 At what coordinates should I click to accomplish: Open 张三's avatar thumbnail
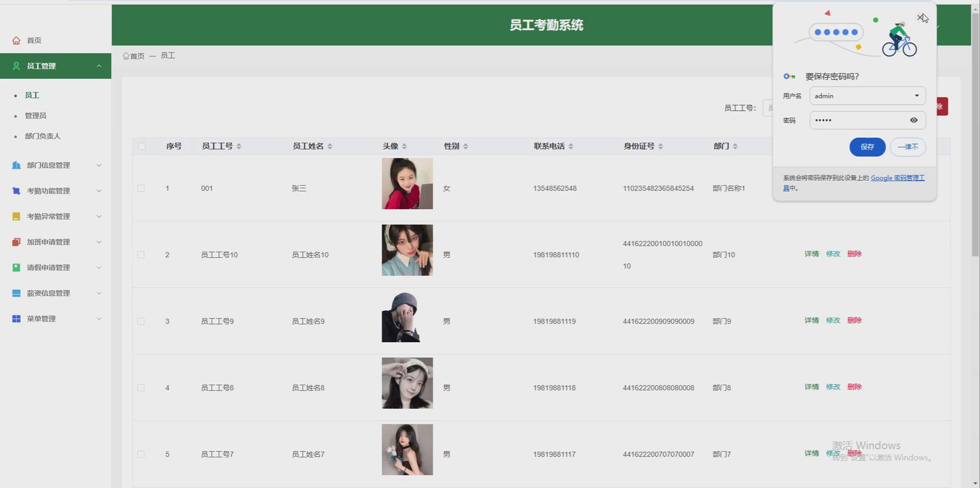point(407,184)
